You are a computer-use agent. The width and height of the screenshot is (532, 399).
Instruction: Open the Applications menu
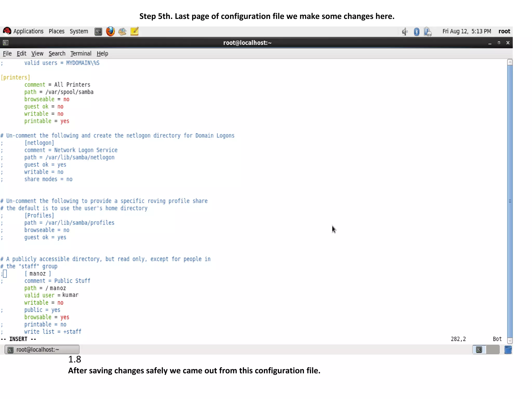28,31
